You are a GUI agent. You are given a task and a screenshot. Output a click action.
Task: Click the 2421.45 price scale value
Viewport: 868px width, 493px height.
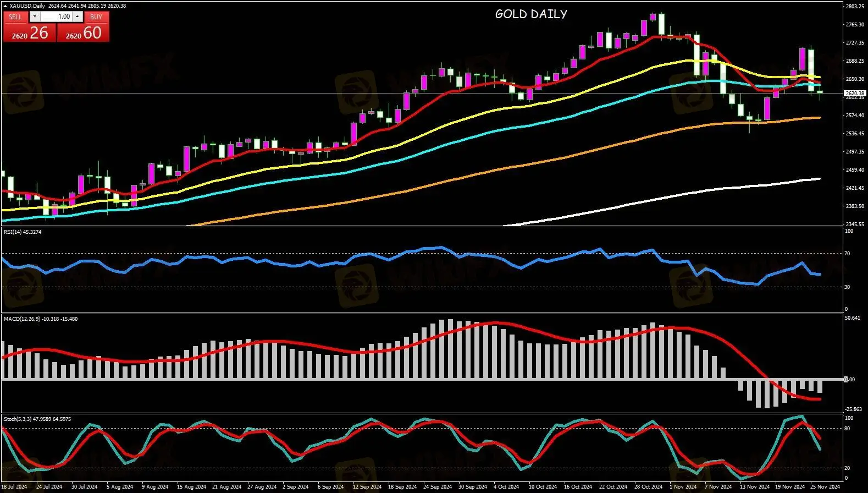[x=855, y=188]
